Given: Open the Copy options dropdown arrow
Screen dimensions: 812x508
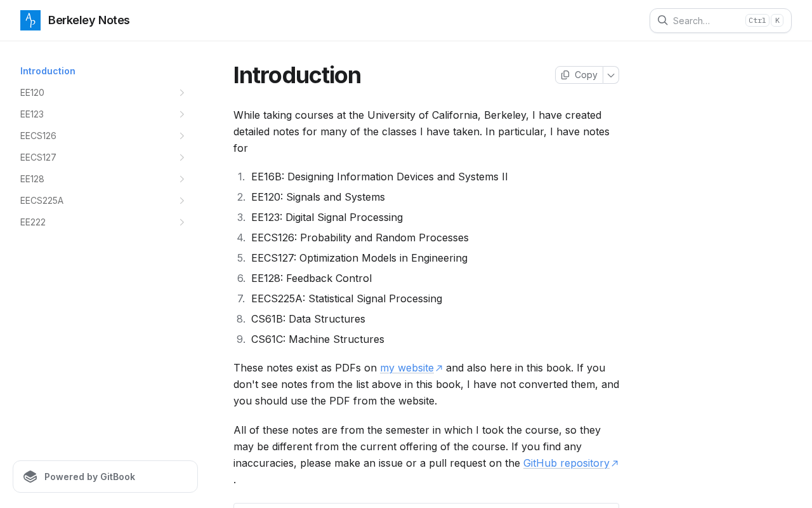Looking at the screenshot, I should click(611, 75).
